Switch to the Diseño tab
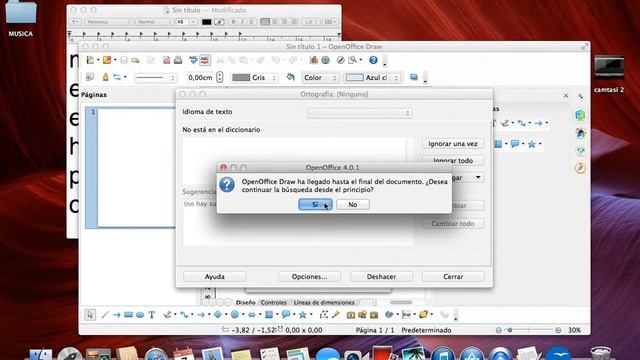640x360 pixels. click(x=246, y=302)
